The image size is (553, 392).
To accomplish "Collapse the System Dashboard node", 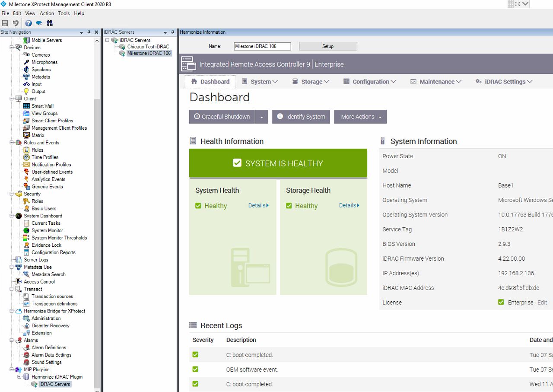I will [12, 216].
